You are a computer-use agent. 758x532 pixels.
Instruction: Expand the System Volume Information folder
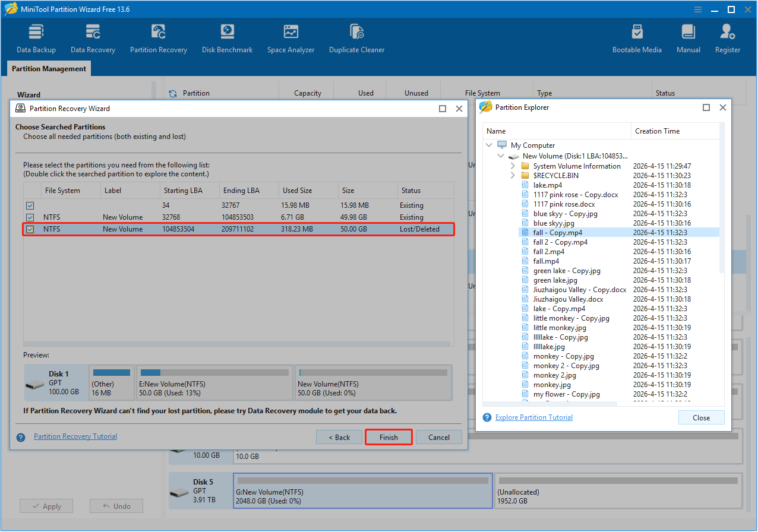tap(513, 166)
